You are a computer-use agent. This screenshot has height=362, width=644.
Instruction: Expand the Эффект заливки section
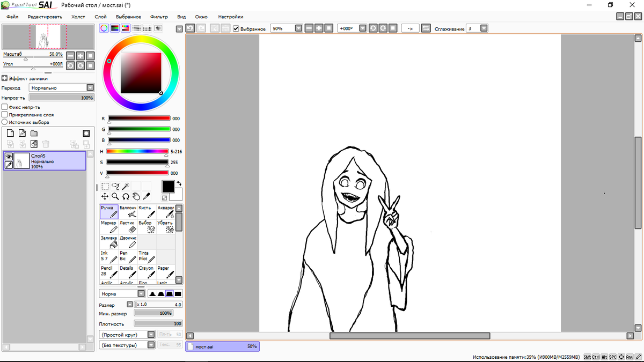5,78
